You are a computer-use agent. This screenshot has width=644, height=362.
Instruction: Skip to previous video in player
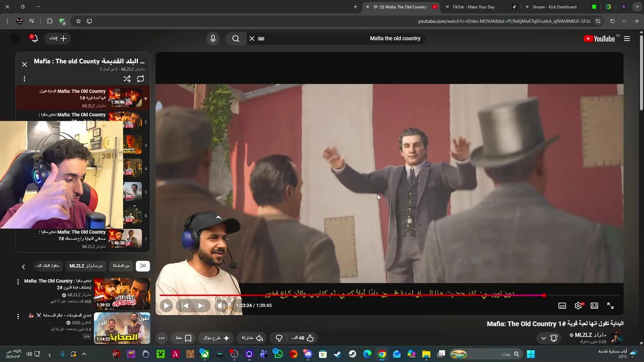tap(185, 305)
